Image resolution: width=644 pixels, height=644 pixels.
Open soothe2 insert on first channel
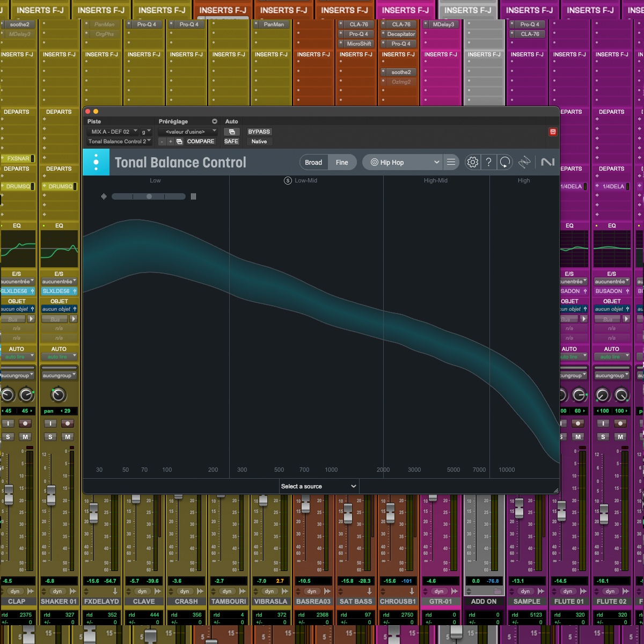tap(19, 25)
